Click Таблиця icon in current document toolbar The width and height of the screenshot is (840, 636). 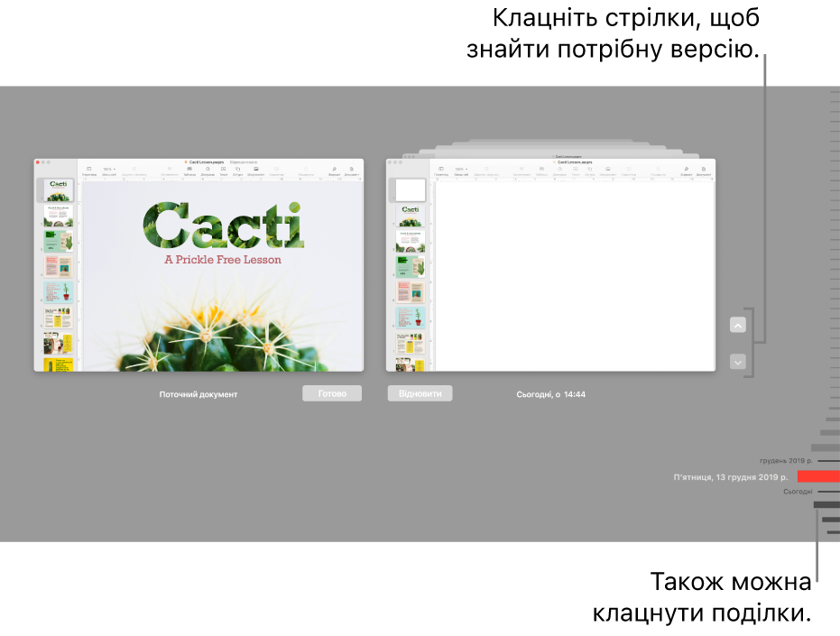click(x=189, y=169)
